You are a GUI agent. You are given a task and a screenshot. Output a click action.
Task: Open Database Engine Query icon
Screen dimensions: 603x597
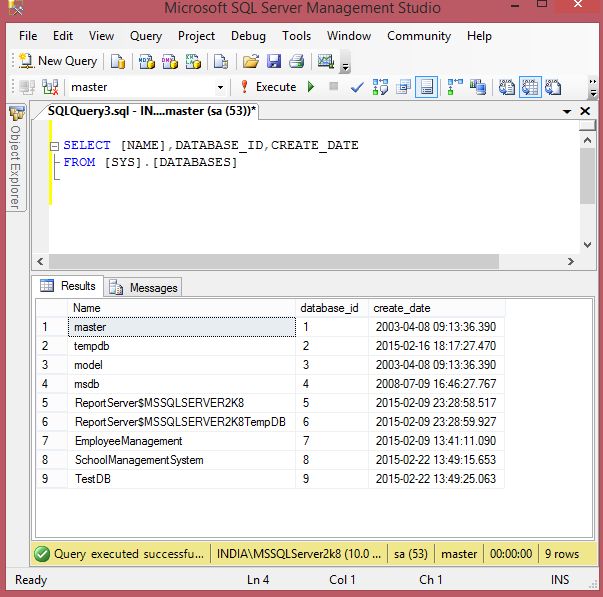[118, 61]
